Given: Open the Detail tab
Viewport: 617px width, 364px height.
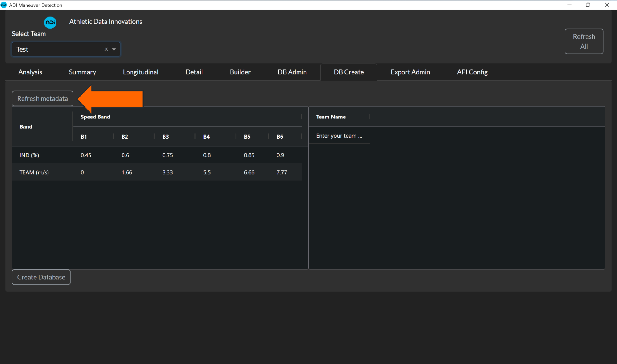Looking at the screenshot, I should [194, 72].
